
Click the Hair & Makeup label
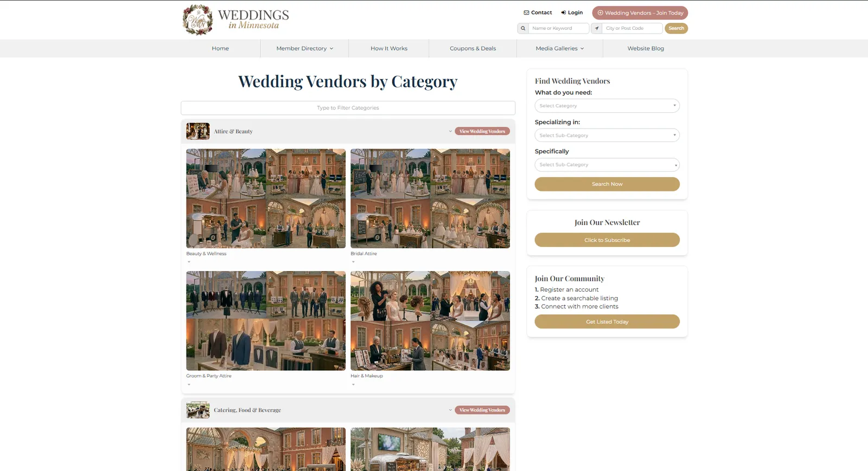click(367, 376)
